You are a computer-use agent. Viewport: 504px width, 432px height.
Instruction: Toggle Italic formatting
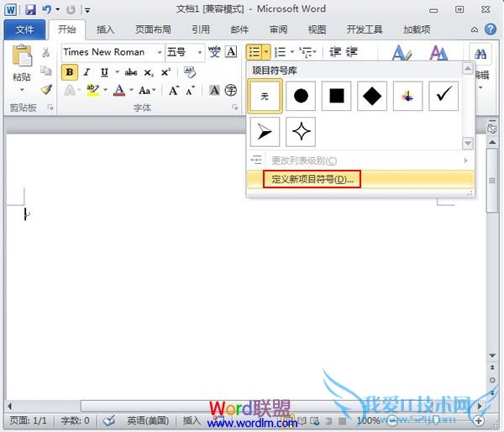point(87,72)
